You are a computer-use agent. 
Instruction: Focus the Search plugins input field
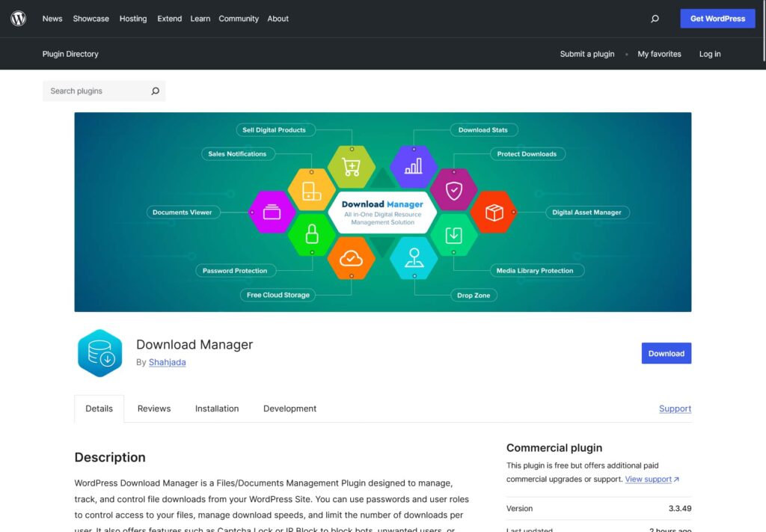(x=94, y=91)
